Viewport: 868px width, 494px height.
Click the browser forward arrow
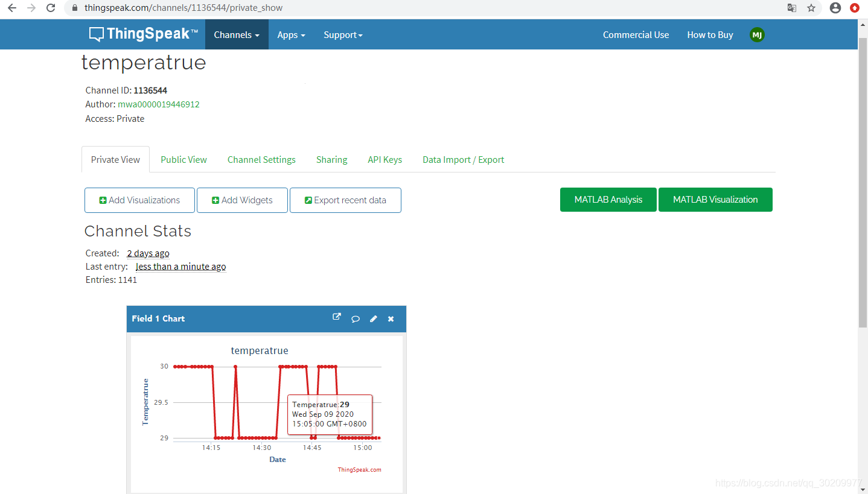[31, 8]
